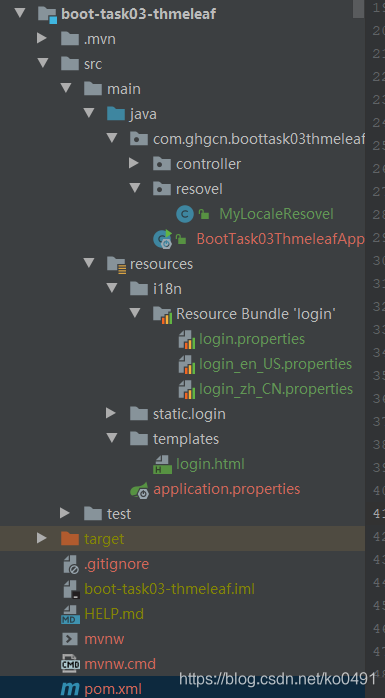385x698 pixels.
Task: Select mvnw.cmd file
Action: pyautogui.click(x=120, y=664)
